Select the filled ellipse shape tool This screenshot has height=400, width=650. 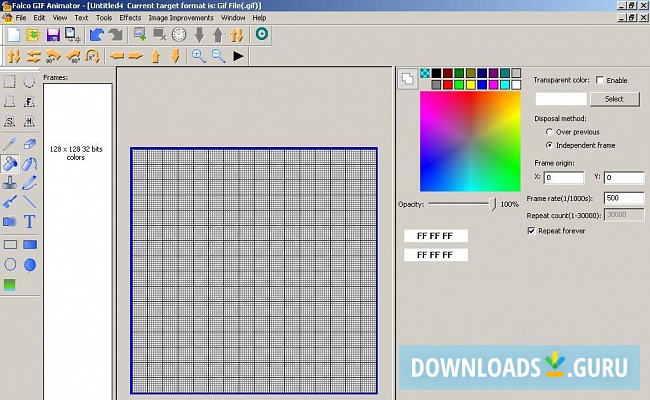30,264
